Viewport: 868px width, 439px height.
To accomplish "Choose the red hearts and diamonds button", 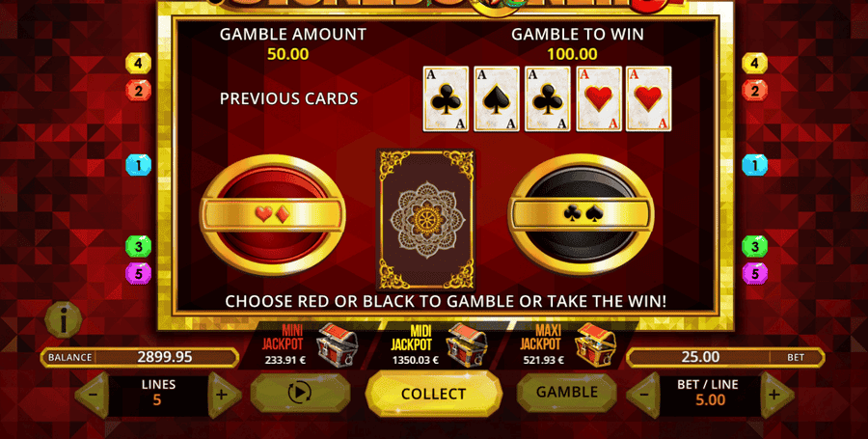I will (x=272, y=214).
